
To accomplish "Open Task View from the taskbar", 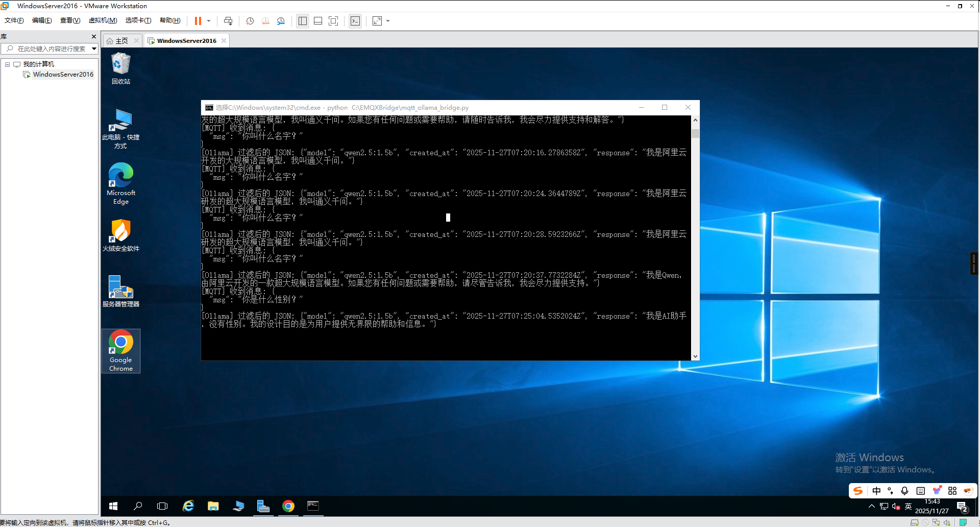I will (x=162, y=506).
